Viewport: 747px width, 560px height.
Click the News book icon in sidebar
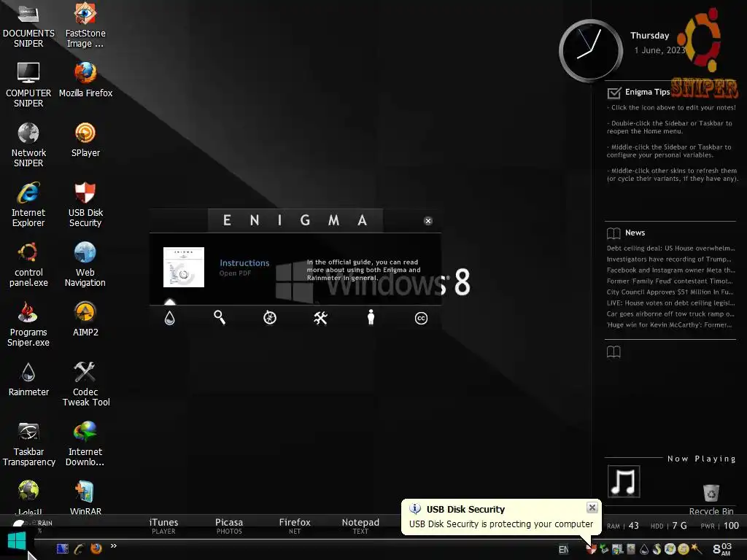614,233
